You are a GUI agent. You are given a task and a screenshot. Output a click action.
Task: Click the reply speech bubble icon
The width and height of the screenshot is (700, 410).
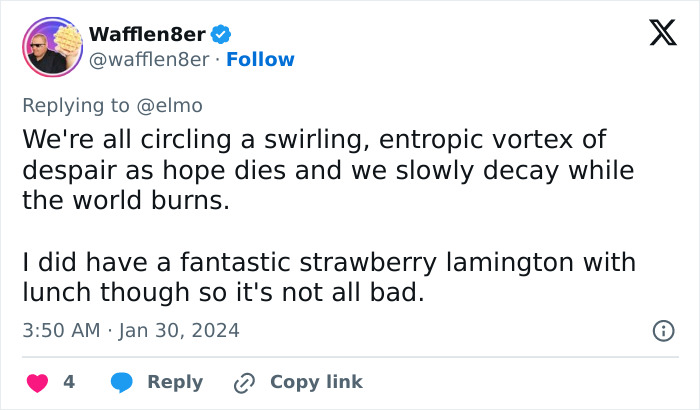[x=122, y=382]
